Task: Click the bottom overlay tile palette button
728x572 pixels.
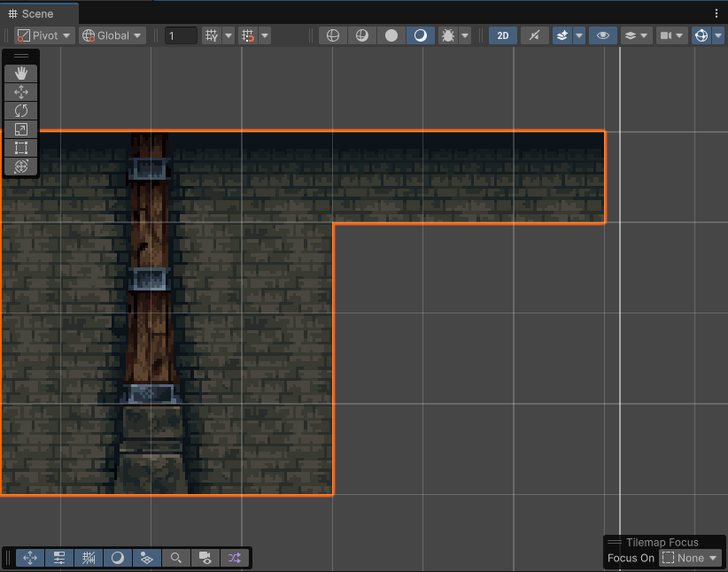Action: point(147,558)
